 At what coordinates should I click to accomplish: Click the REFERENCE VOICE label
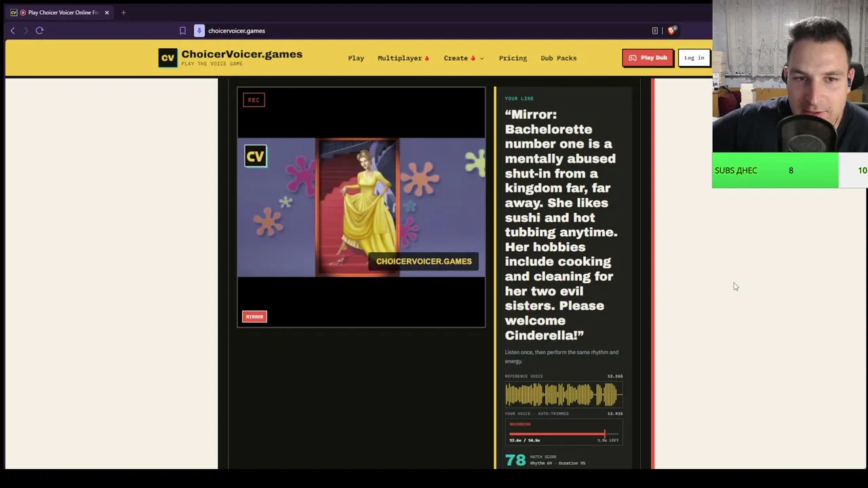click(524, 376)
